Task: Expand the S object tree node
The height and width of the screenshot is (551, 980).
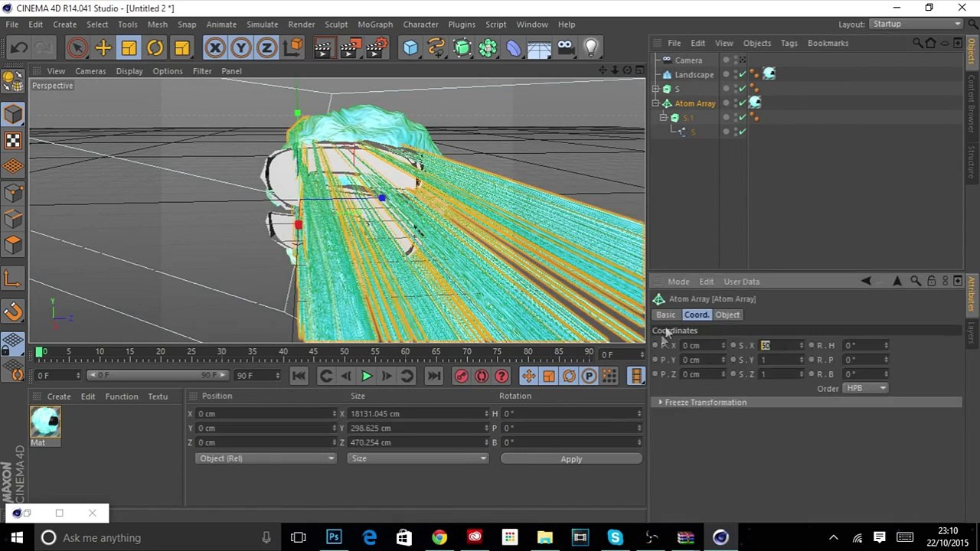Action: 656,89
